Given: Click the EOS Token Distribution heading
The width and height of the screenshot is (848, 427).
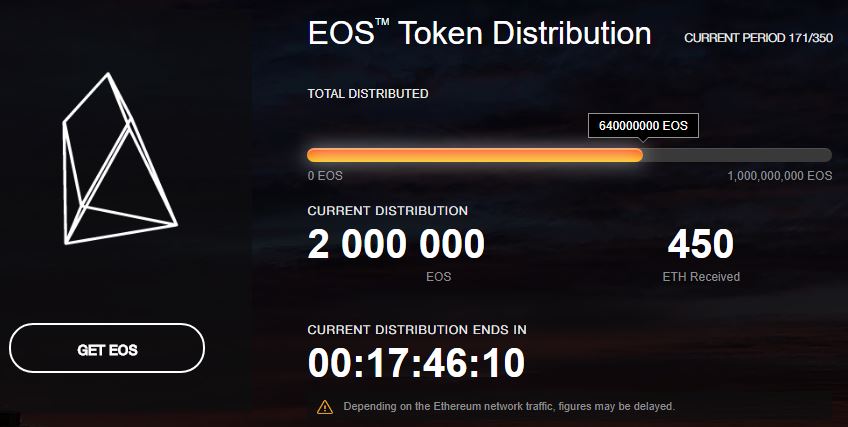Looking at the screenshot, I should click(x=479, y=34).
